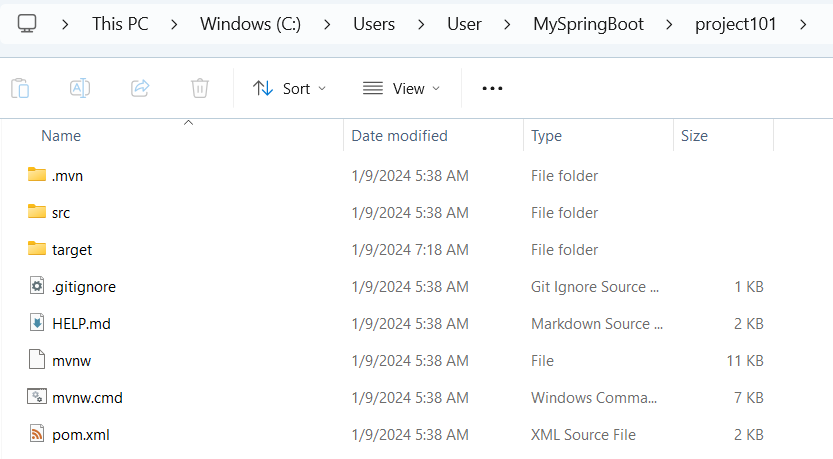Select the src folder name

61,213
